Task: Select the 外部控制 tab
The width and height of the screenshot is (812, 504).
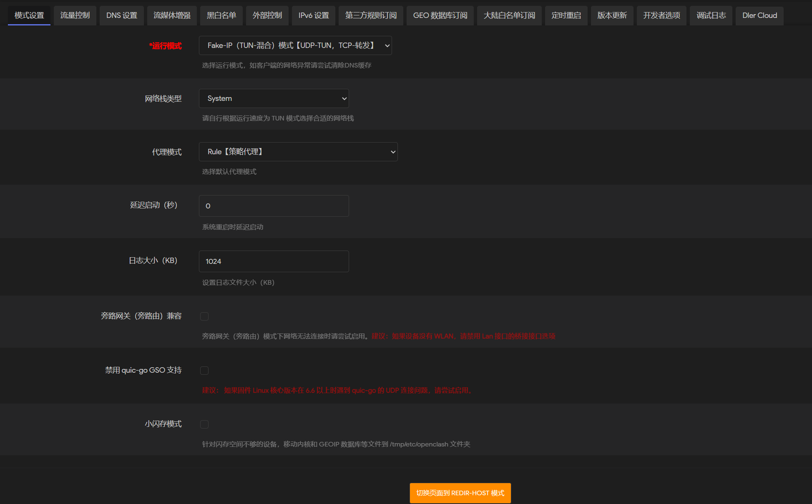Action: pos(267,15)
